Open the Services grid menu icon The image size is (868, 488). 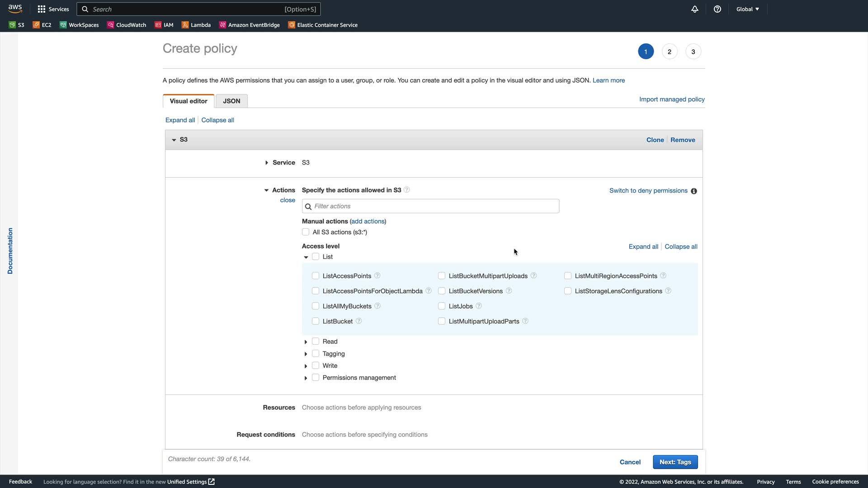(42, 9)
